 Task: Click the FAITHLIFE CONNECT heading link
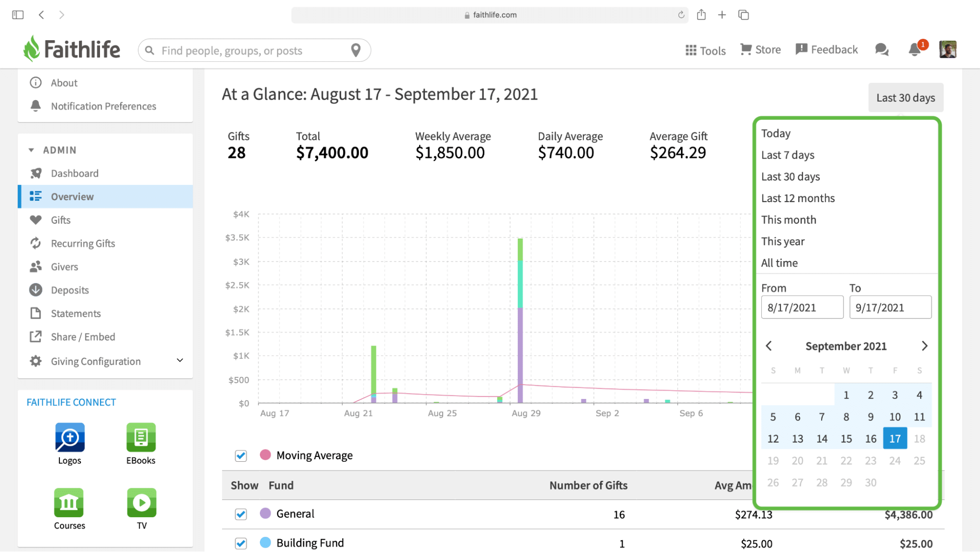(71, 402)
